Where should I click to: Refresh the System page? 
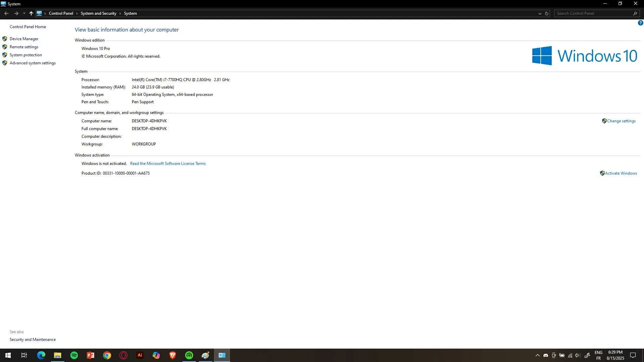click(547, 13)
